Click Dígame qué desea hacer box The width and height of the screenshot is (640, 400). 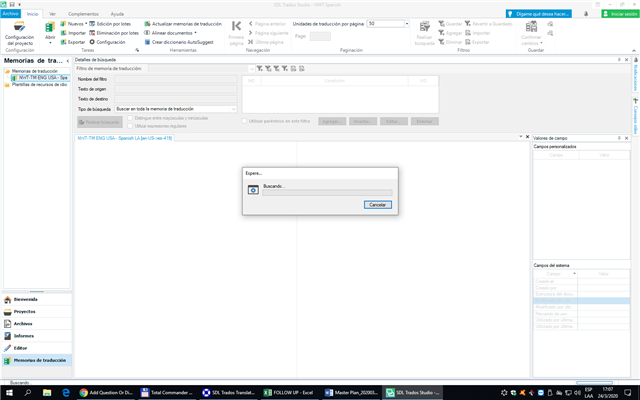[538, 14]
